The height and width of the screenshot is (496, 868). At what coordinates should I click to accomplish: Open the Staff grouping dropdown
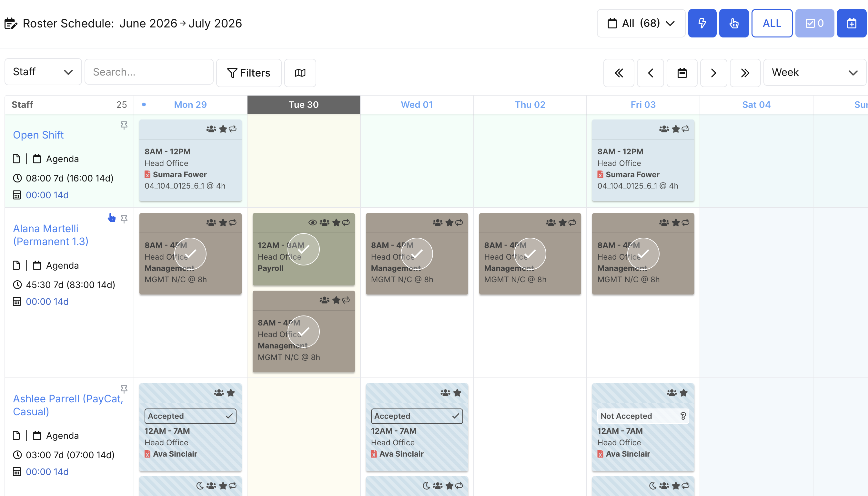coord(43,72)
